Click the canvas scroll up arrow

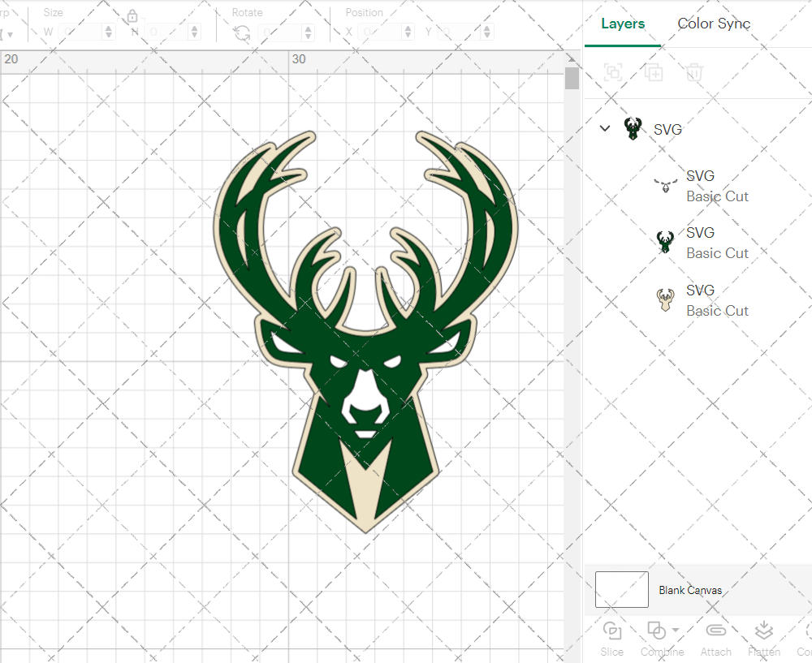point(572,58)
